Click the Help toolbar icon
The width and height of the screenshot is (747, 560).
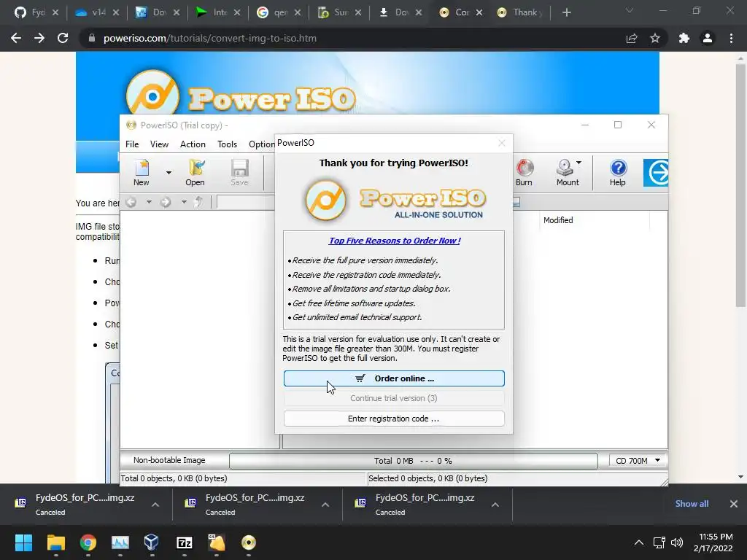coord(618,172)
